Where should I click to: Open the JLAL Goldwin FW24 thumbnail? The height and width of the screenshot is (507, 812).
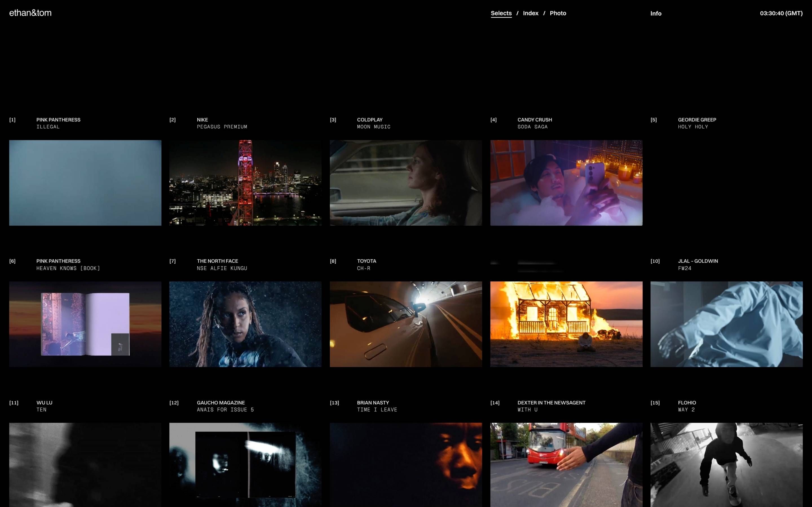point(727,324)
